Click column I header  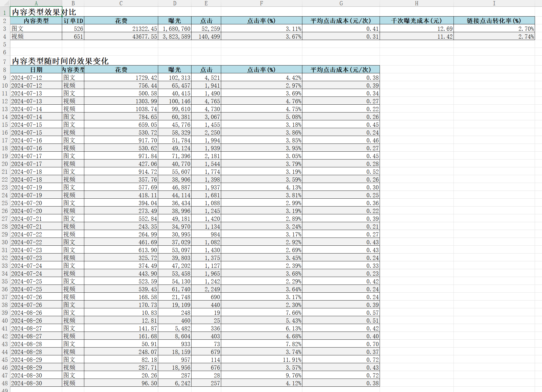[494, 3]
